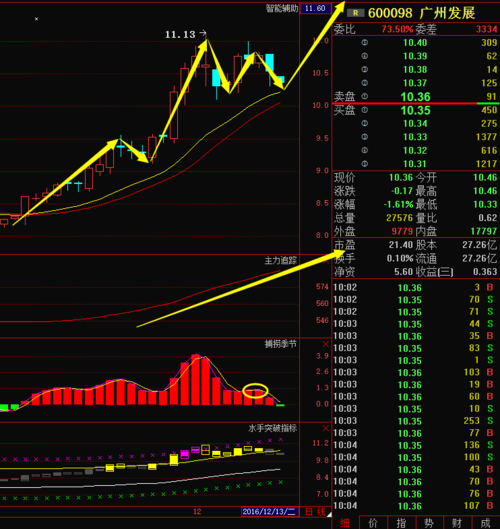Viewport: 500px width, 529px height.
Task: Click the sell-level-one circled number icon at 10.36
Action: pos(365,96)
